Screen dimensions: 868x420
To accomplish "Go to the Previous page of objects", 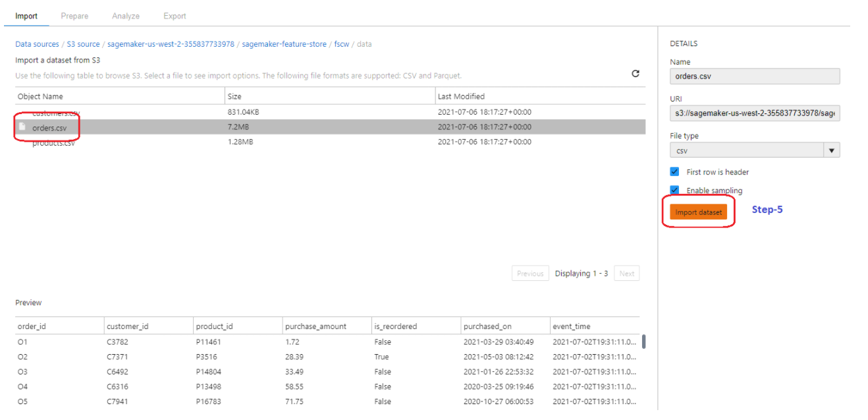I will [530, 274].
